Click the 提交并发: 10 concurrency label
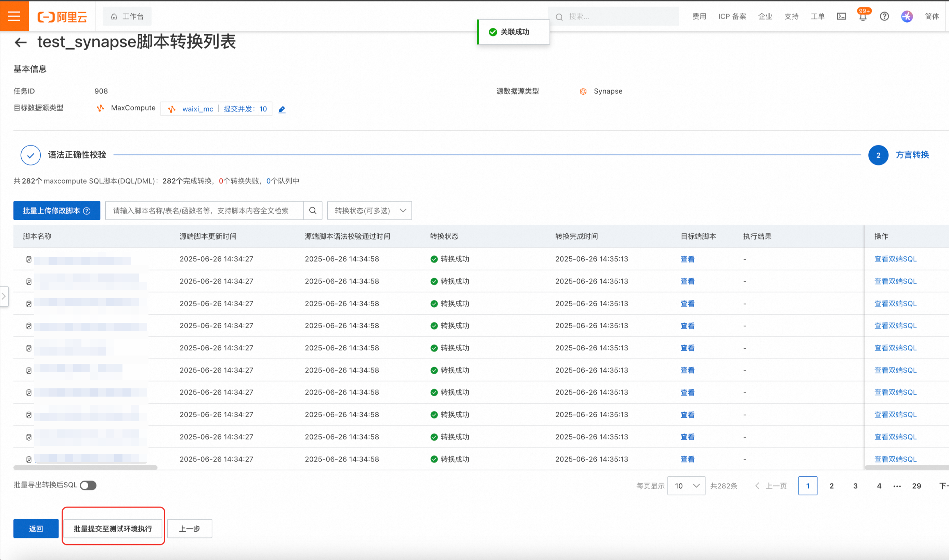 [245, 109]
